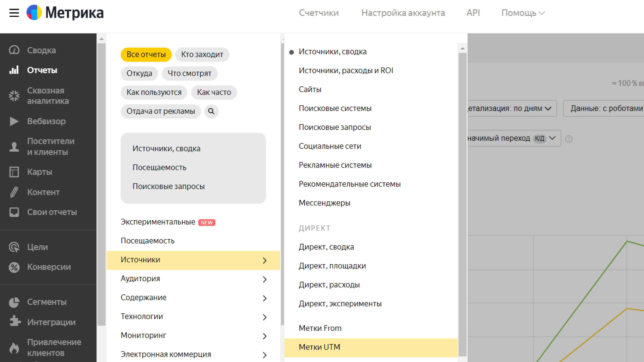Open the Счетчики link in header
This screenshot has height=362, width=644.
319,13
